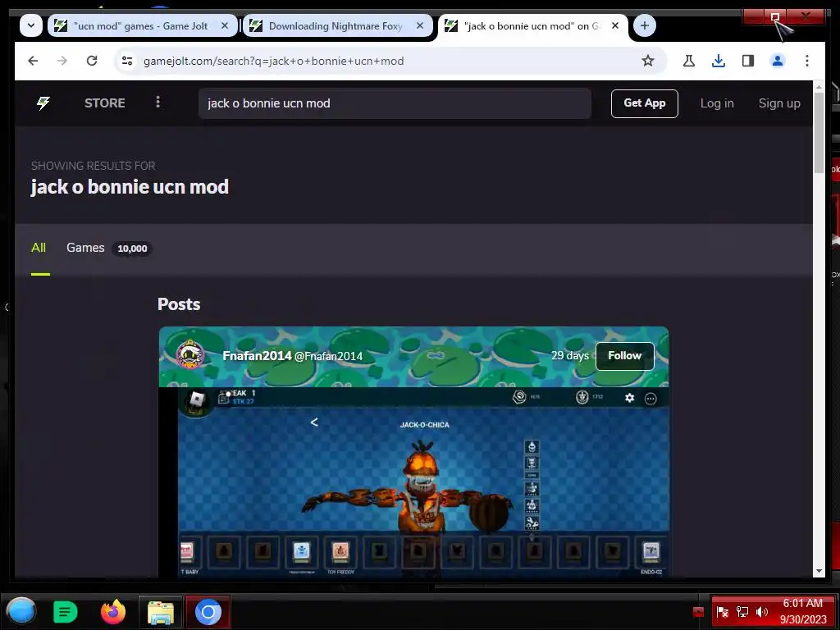Open Fnafan2014's avatar
Viewport: 840px width, 630px height.
coord(190,354)
